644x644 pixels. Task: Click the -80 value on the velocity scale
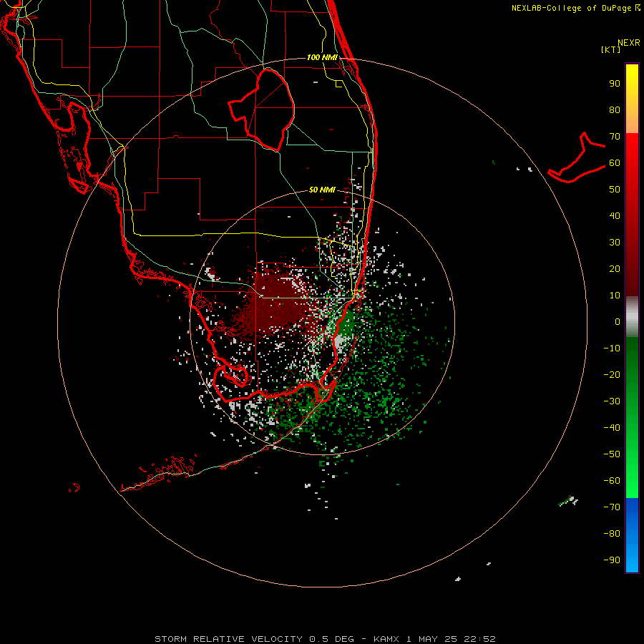click(x=612, y=534)
